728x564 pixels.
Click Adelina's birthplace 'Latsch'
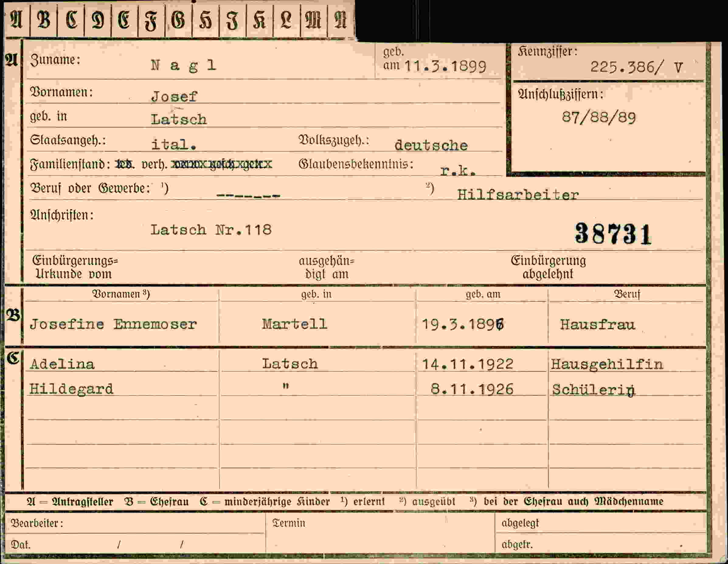click(x=290, y=364)
